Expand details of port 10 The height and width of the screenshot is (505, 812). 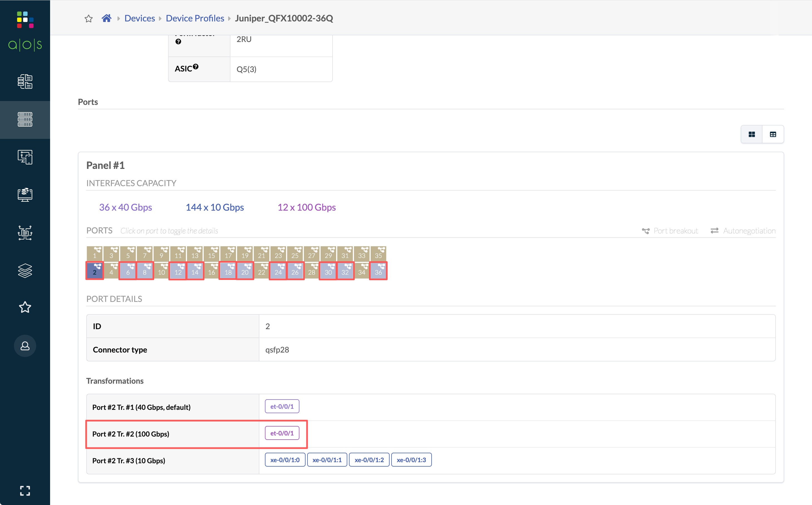161,270
